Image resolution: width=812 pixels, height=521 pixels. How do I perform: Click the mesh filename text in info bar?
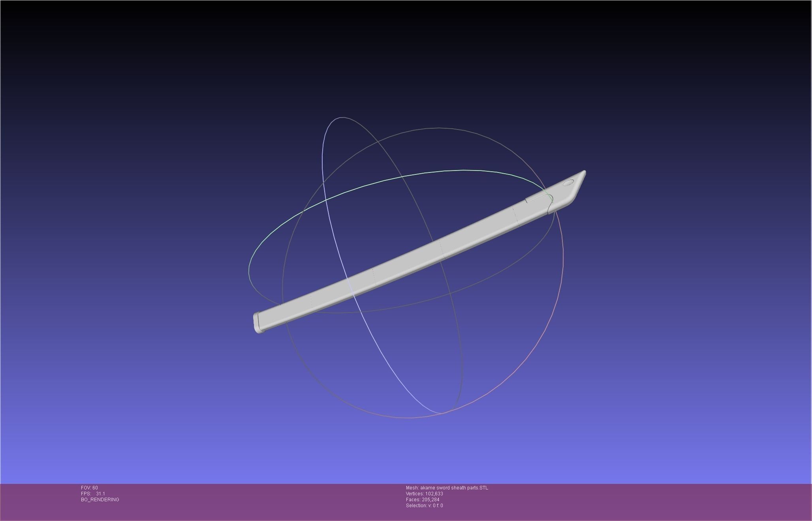pos(447,488)
